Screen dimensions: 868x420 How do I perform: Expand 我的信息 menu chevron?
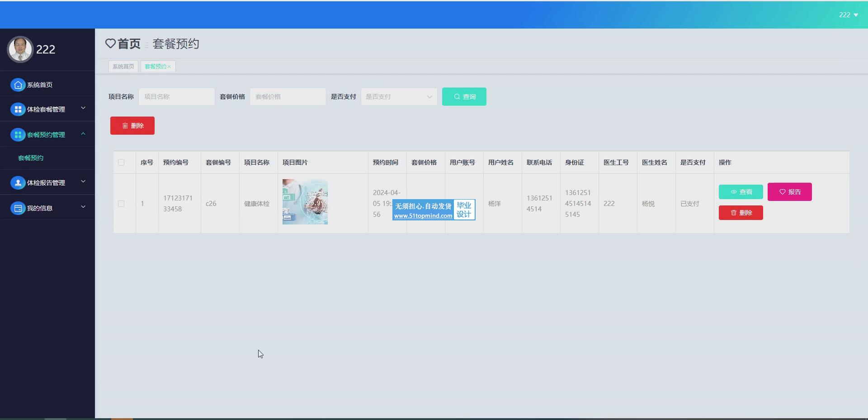(83, 207)
